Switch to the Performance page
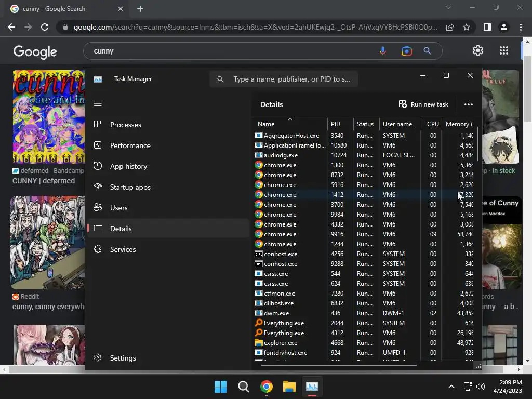 coord(169,145)
